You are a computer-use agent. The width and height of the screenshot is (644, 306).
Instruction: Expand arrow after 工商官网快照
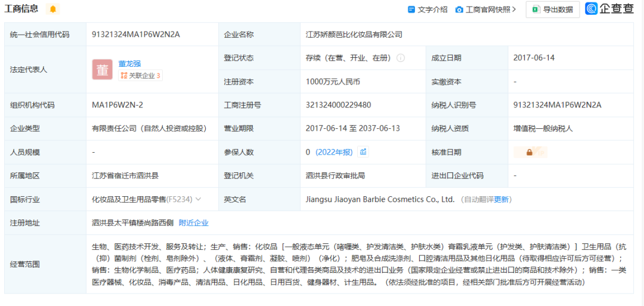514,10
